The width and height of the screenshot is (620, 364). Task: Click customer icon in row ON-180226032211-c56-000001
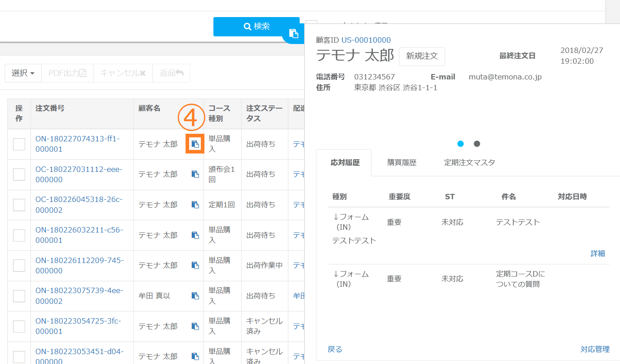coord(195,235)
